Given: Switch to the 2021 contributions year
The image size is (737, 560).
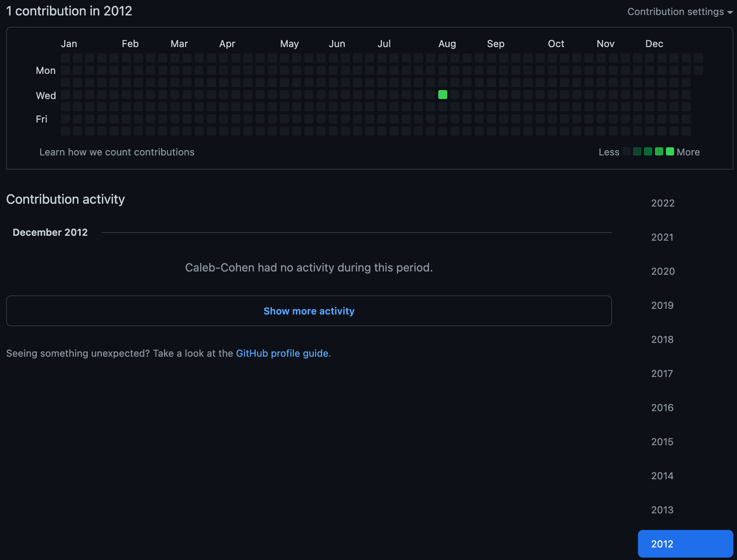Looking at the screenshot, I should coord(662,237).
